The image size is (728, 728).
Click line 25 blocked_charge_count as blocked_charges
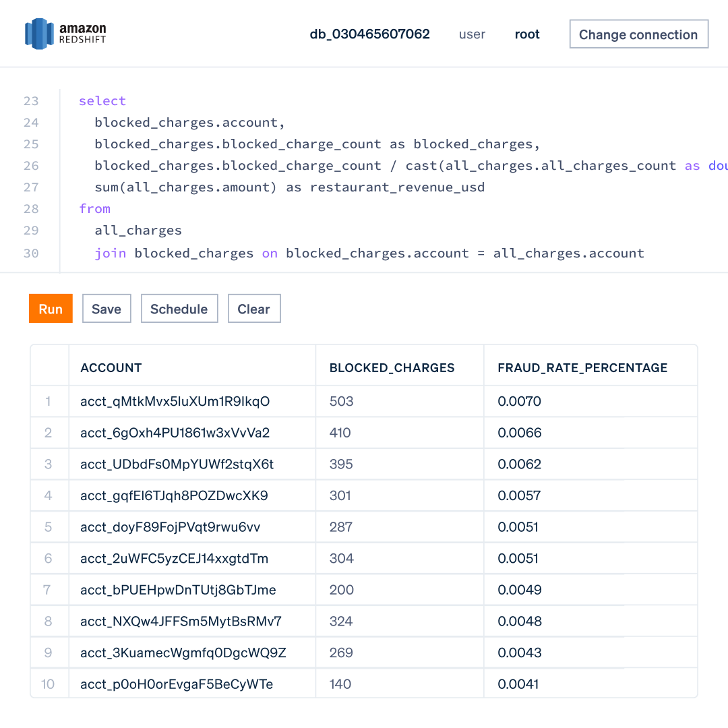(317, 144)
